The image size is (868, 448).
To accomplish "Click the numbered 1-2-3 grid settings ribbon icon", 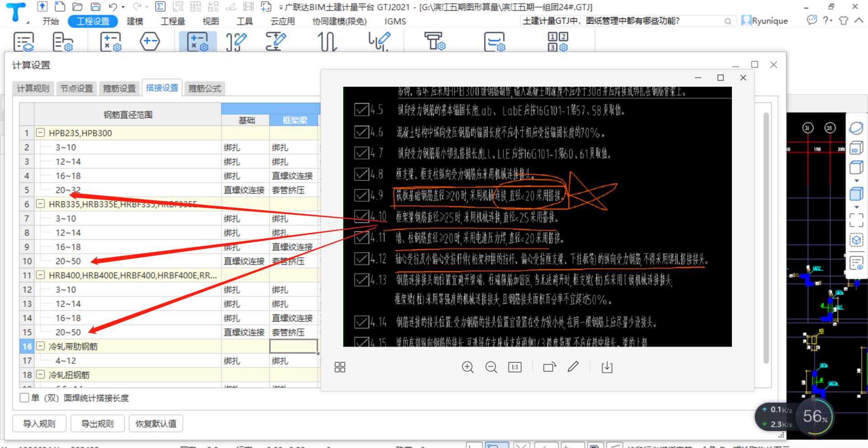I will pyautogui.click(x=558, y=42).
